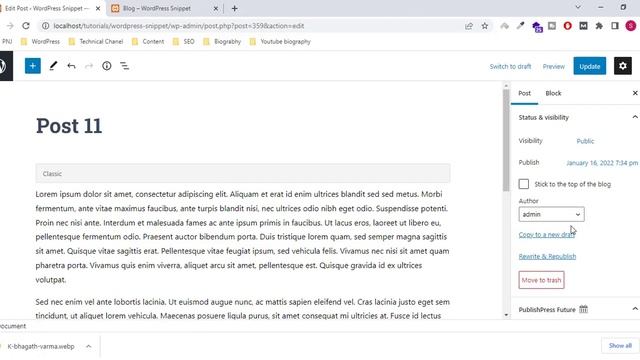640x360 pixels.
Task: Click the scrollbar down arrow
Action: (x=506, y=315)
